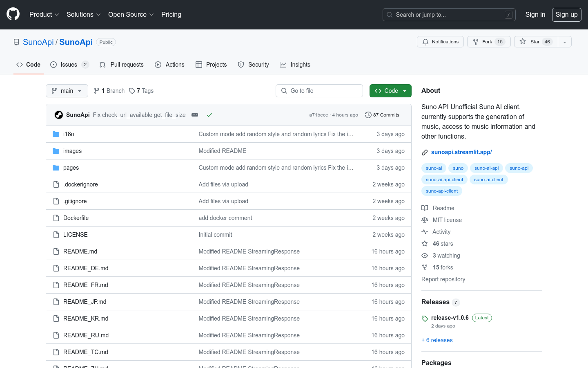Click the SunoApi author avatar in commit bar
The width and height of the screenshot is (588, 368).
click(59, 115)
